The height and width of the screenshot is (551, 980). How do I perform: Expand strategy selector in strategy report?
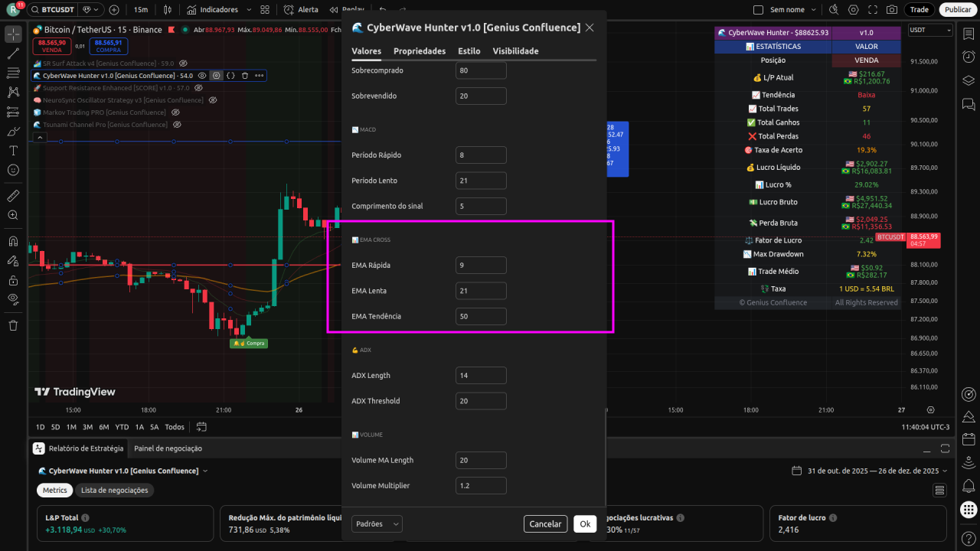pos(205,471)
